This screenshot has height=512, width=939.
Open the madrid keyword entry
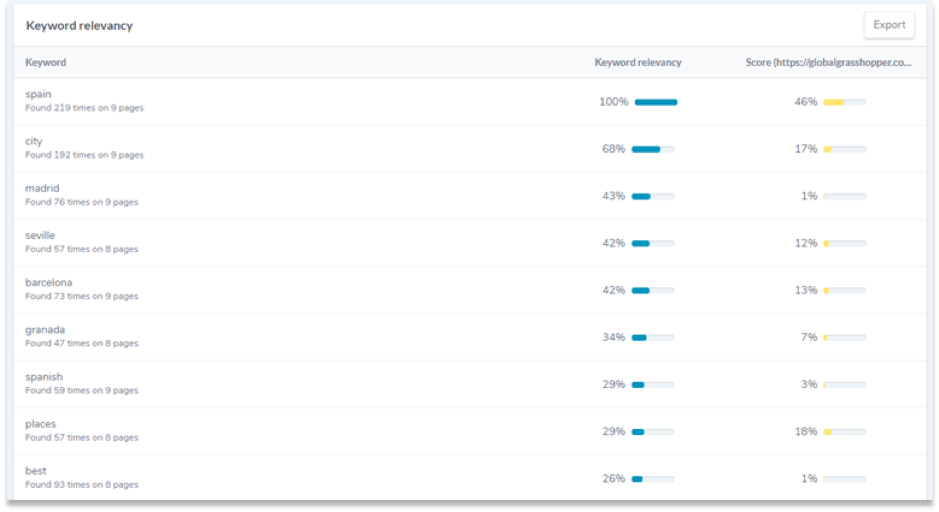(x=42, y=188)
